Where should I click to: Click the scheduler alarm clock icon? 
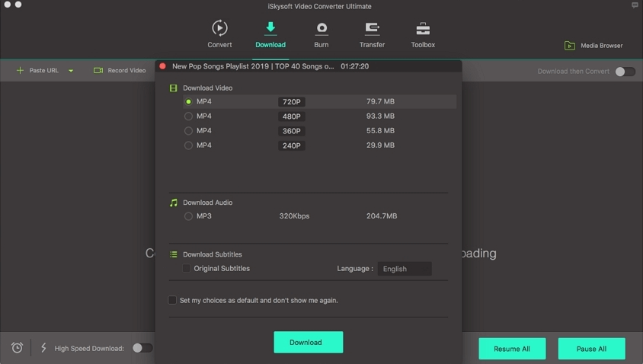coord(17,347)
